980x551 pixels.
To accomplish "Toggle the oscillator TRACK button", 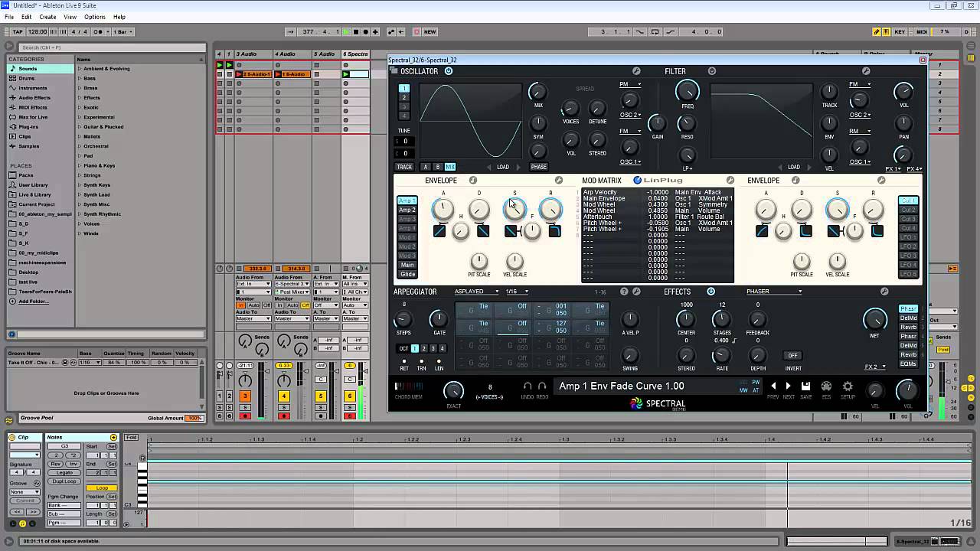I will 404,167.
